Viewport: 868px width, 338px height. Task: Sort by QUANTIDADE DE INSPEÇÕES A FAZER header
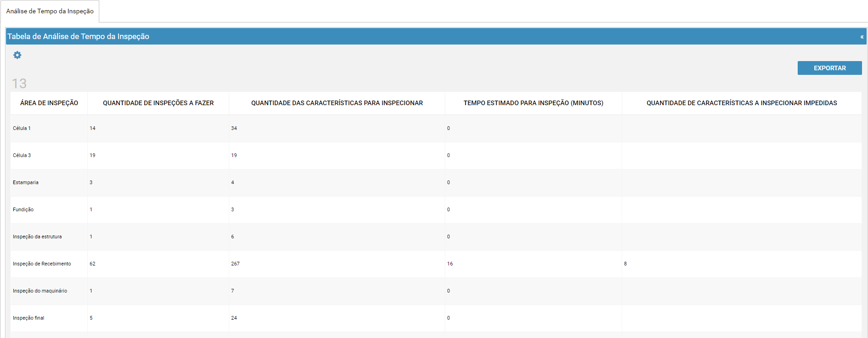[x=158, y=103]
